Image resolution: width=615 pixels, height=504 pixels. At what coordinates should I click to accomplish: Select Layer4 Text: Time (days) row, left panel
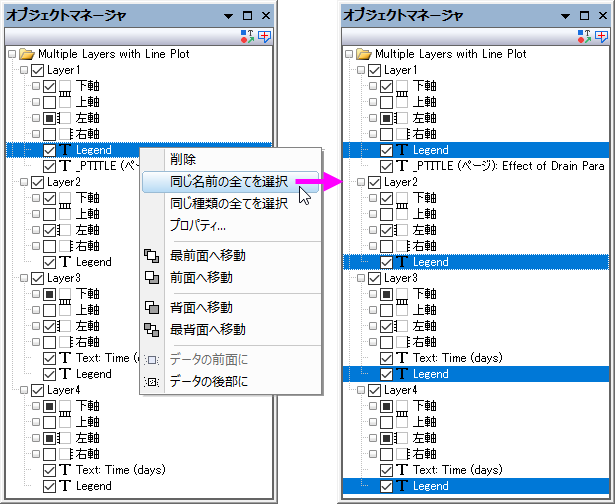121,470
